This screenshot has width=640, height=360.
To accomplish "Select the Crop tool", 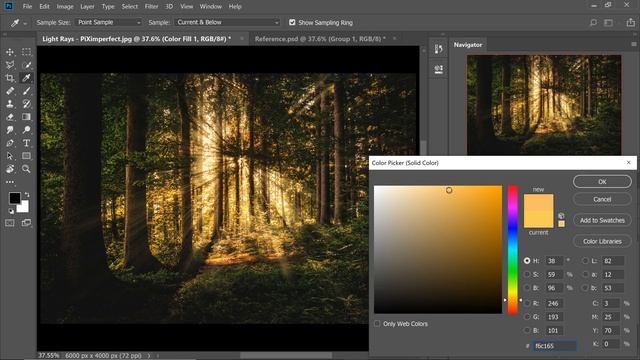I will pos(10,78).
